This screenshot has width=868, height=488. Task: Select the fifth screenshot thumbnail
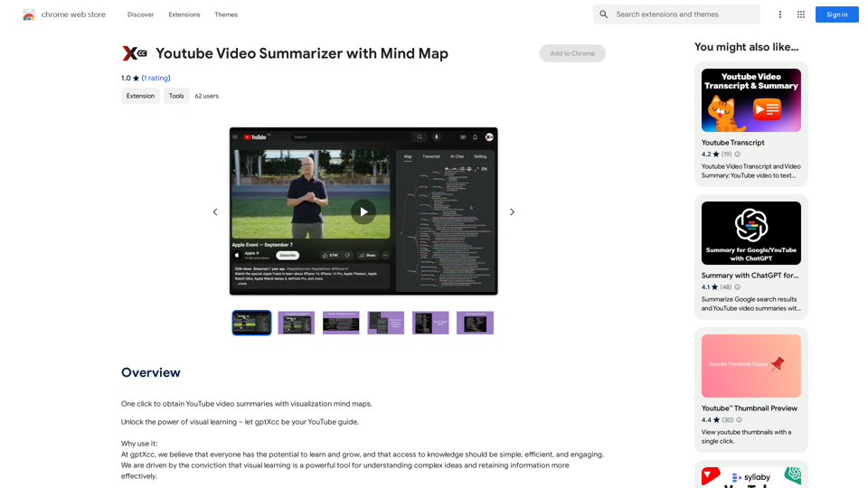pyautogui.click(x=430, y=323)
